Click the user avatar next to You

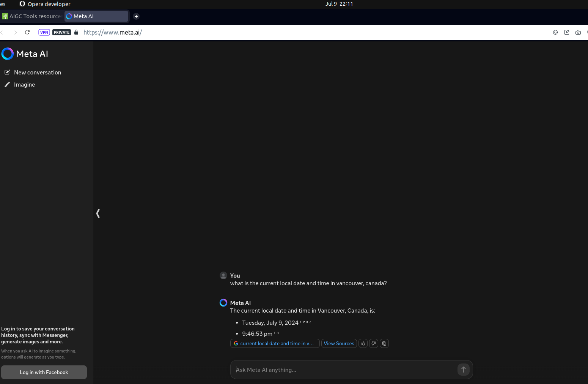[x=223, y=275]
